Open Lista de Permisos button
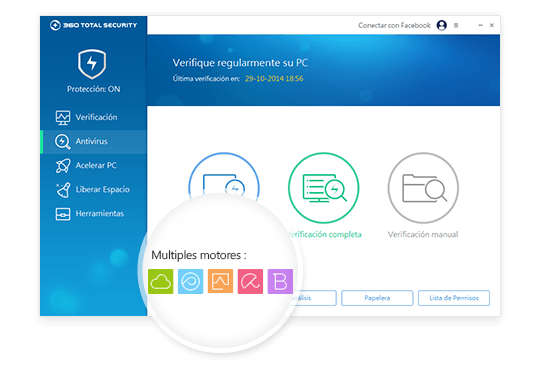 tap(454, 298)
